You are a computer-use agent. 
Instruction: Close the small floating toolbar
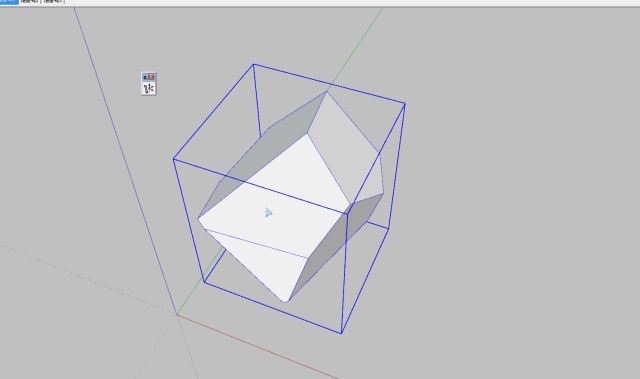152,76
